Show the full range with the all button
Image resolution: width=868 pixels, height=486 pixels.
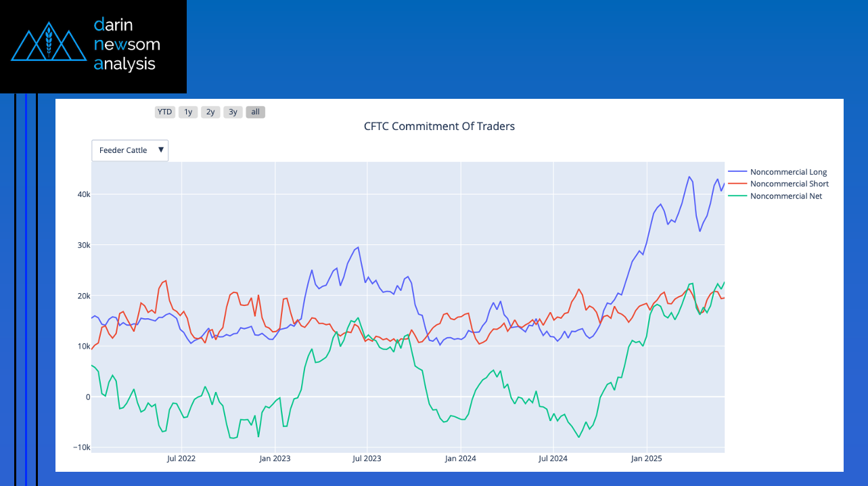(x=255, y=112)
